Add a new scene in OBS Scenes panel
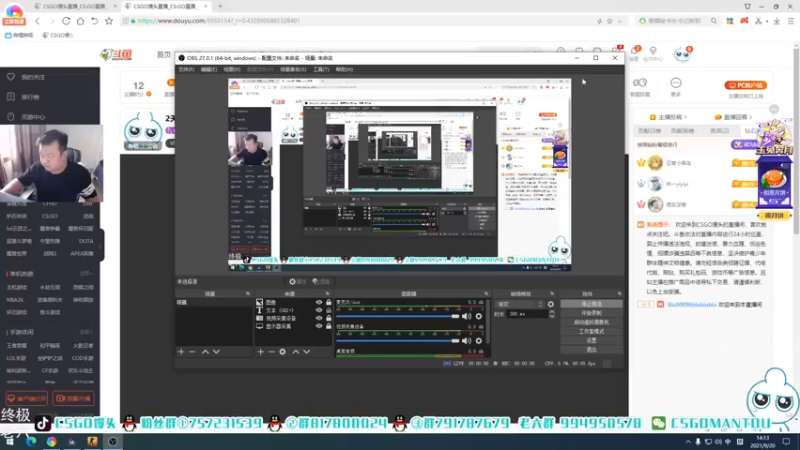The image size is (800, 450). (181, 352)
